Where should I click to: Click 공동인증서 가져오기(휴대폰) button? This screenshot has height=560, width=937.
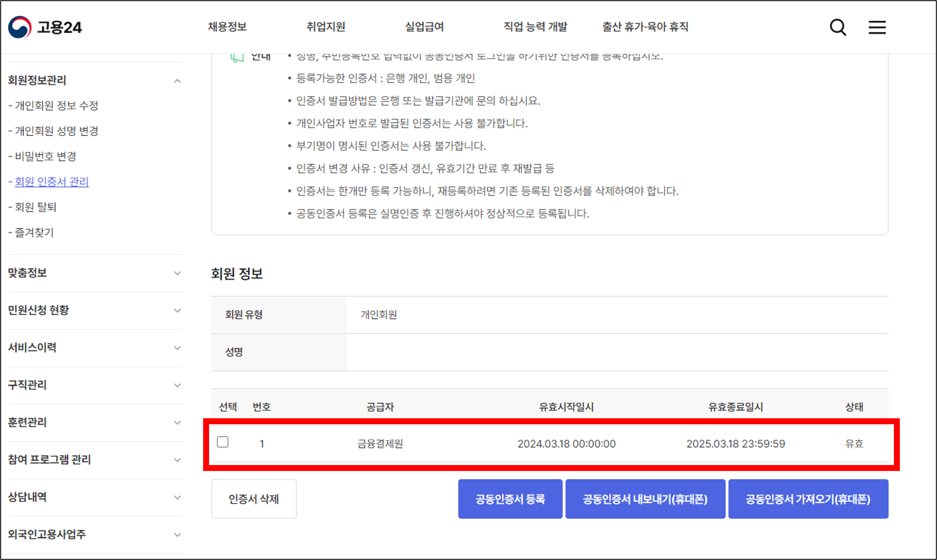(x=808, y=499)
